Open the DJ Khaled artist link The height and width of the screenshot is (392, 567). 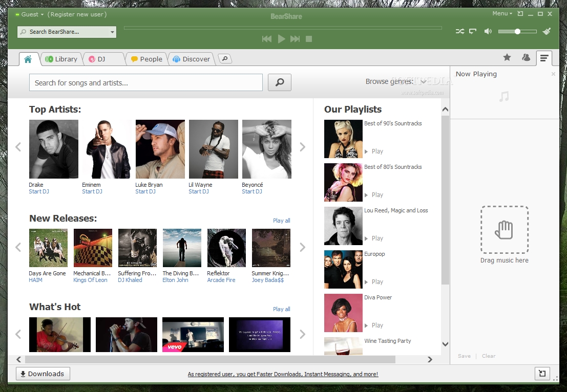130,280
